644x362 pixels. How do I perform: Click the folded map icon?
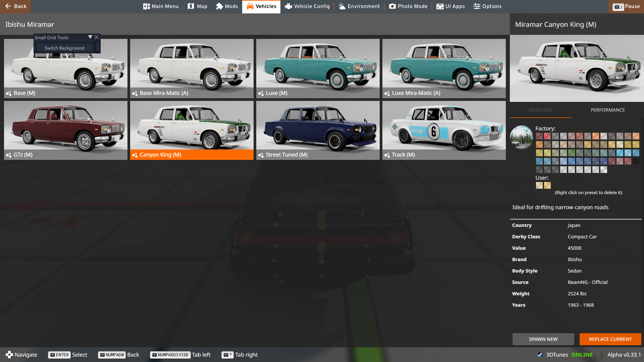coord(191,6)
